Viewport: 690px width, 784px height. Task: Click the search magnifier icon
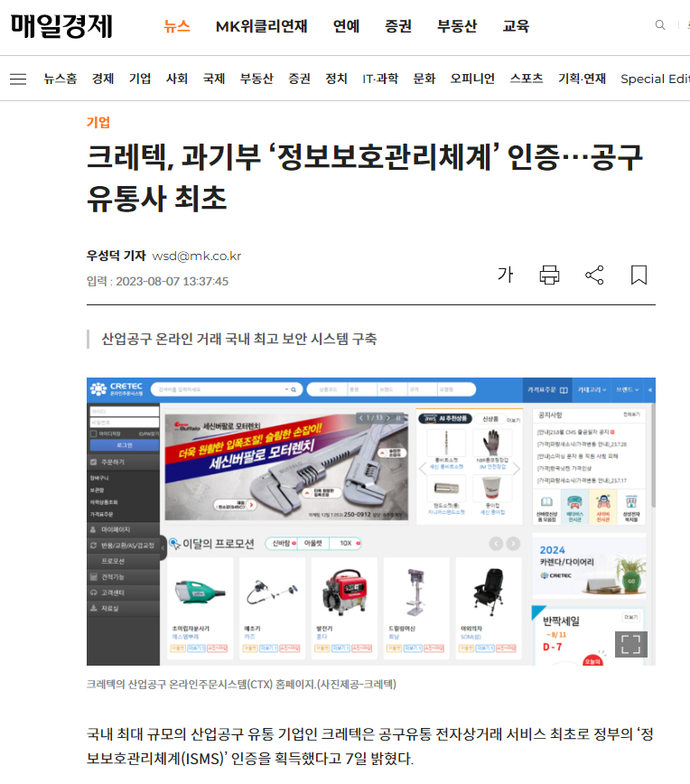tap(660, 25)
